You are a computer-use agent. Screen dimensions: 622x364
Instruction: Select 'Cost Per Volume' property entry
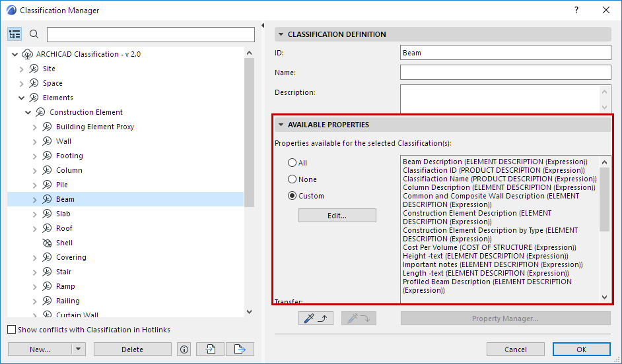click(x=489, y=247)
